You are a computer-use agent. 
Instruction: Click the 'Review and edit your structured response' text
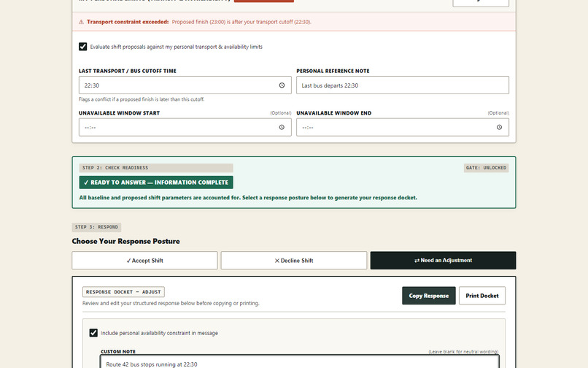(171, 303)
